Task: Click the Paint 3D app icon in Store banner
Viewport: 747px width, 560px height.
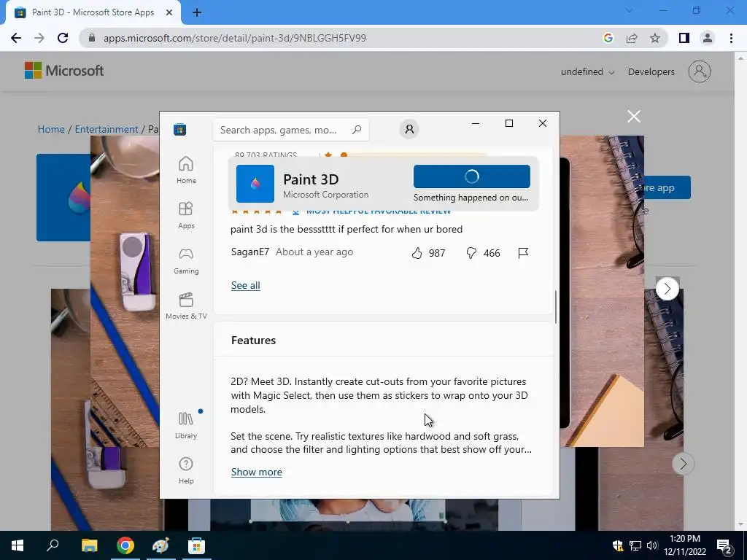Action: click(255, 184)
